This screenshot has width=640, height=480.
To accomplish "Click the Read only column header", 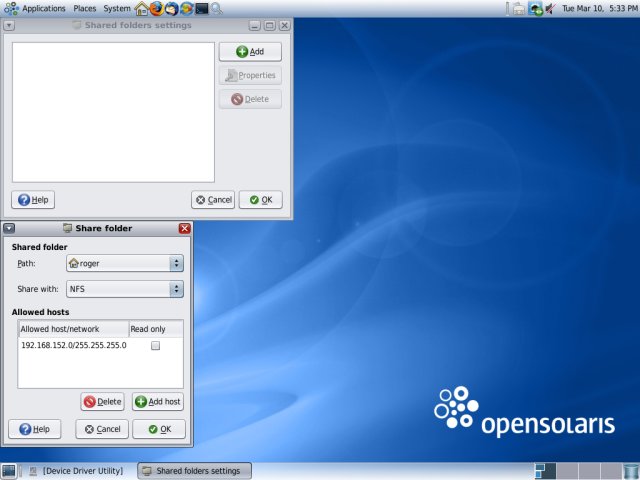I will pos(156,329).
